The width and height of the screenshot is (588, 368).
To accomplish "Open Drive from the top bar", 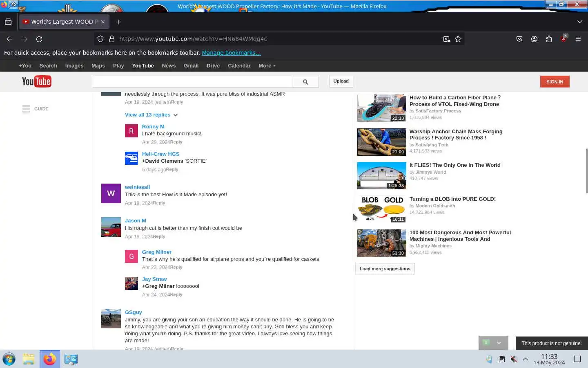I will 213,65.
